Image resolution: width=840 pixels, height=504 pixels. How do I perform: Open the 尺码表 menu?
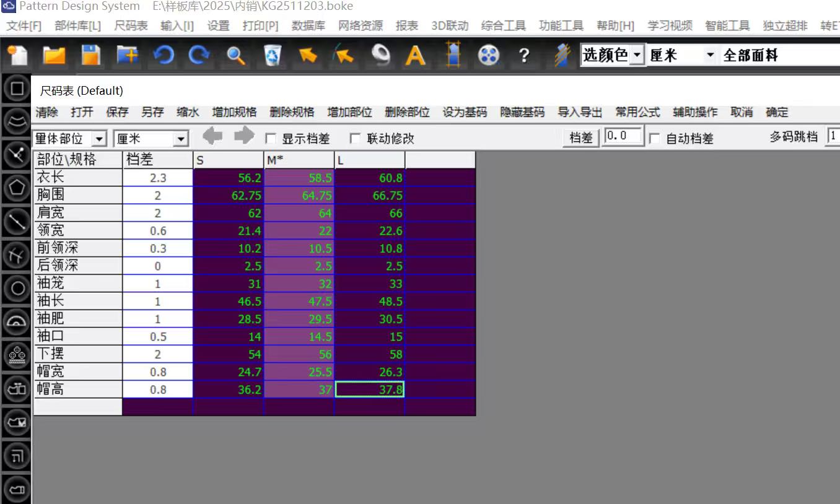coord(131,25)
